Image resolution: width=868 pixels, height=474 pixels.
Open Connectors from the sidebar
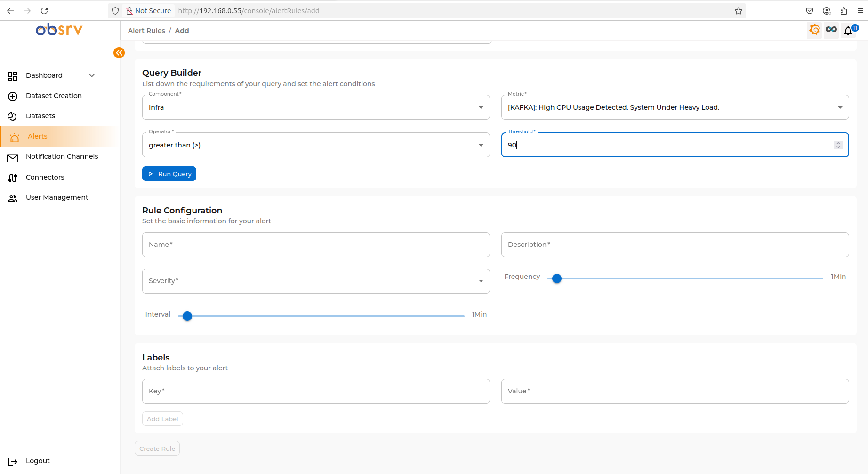tap(45, 177)
